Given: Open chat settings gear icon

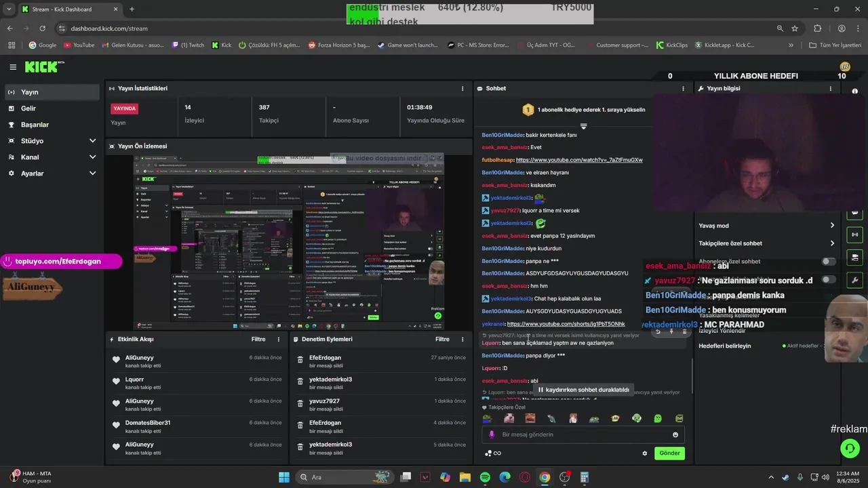Looking at the screenshot, I should click(645, 453).
